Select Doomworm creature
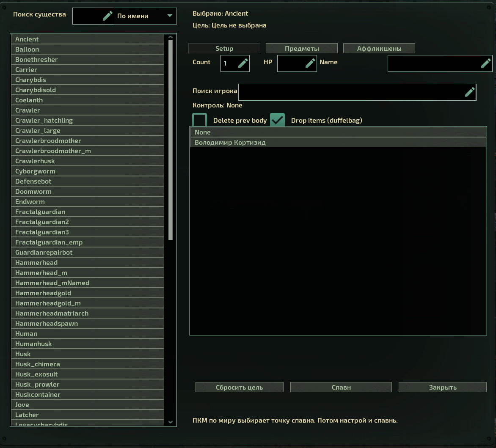The height and width of the screenshot is (448, 496). pos(88,191)
